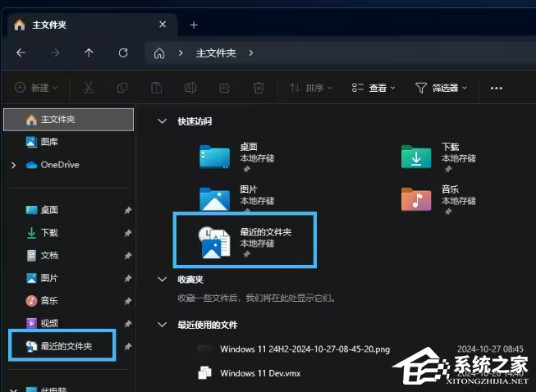Screen dimensions: 536x392
Task: Click the pin icon beside sidebar 视频
Action: click(x=127, y=324)
